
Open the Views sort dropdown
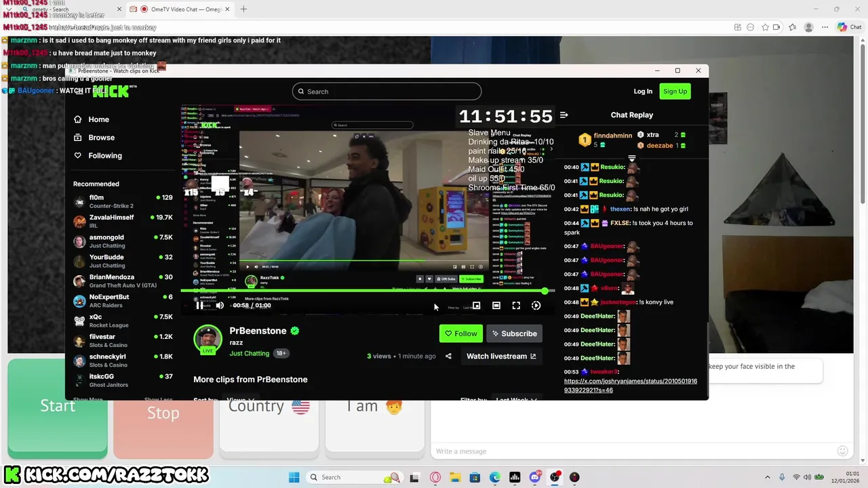[x=240, y=399]
